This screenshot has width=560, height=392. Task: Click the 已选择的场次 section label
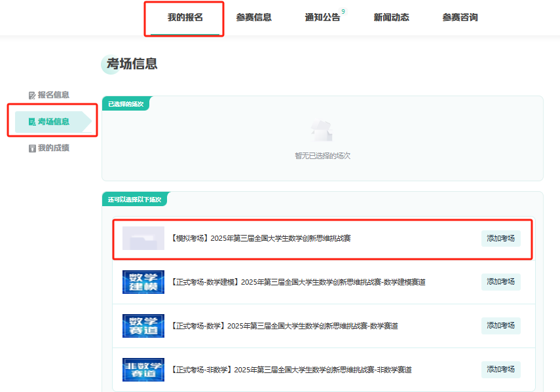(x=126, y=104)
